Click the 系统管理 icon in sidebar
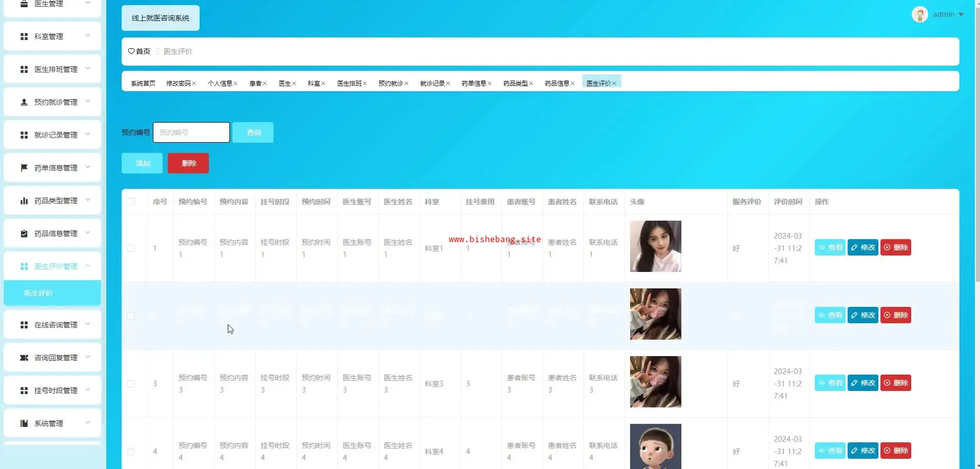The image size is (980, 469). pyautogui.click(x=24, y=423)
